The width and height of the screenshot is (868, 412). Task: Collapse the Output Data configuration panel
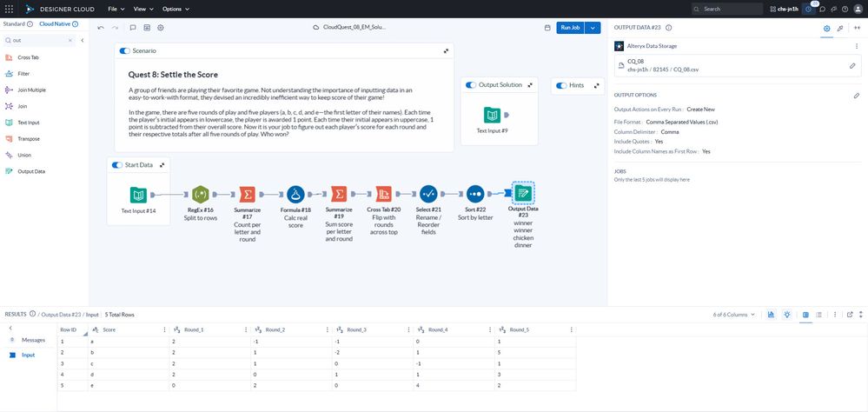tap(858, 28)
